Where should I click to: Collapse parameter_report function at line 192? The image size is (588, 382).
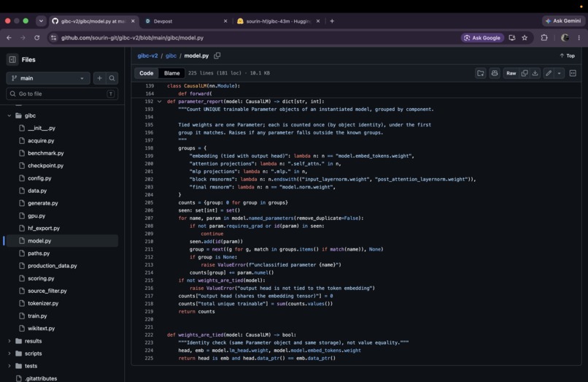159,102
